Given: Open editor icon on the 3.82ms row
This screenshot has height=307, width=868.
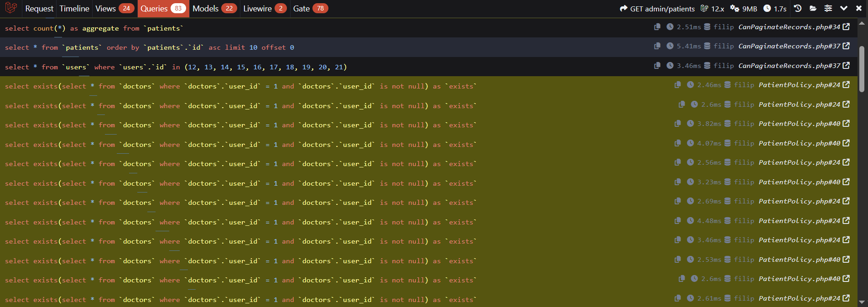Looking at the screenshot, I should pyautogui.click(x=847, y=124).
